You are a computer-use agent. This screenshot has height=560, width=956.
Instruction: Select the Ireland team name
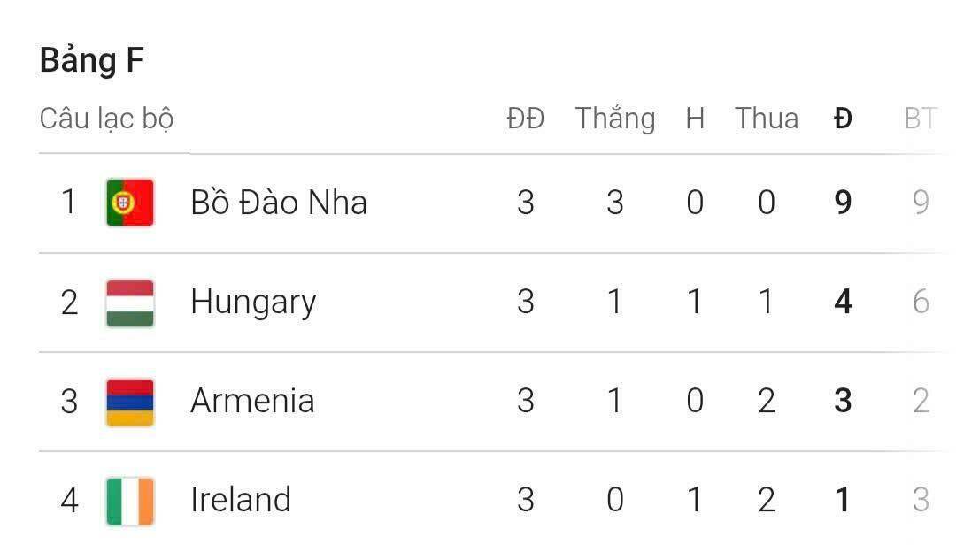click(x=241, y=501)
